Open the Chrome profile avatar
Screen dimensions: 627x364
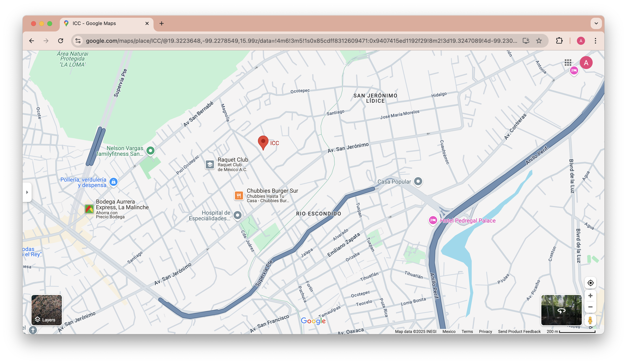coord(581,41)
